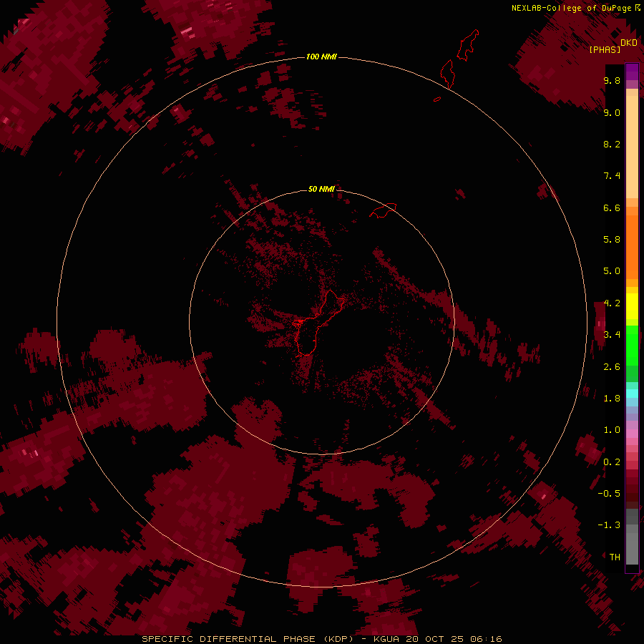Click the 6.6 legend value
Screen dimensions: 644x644
612,208
